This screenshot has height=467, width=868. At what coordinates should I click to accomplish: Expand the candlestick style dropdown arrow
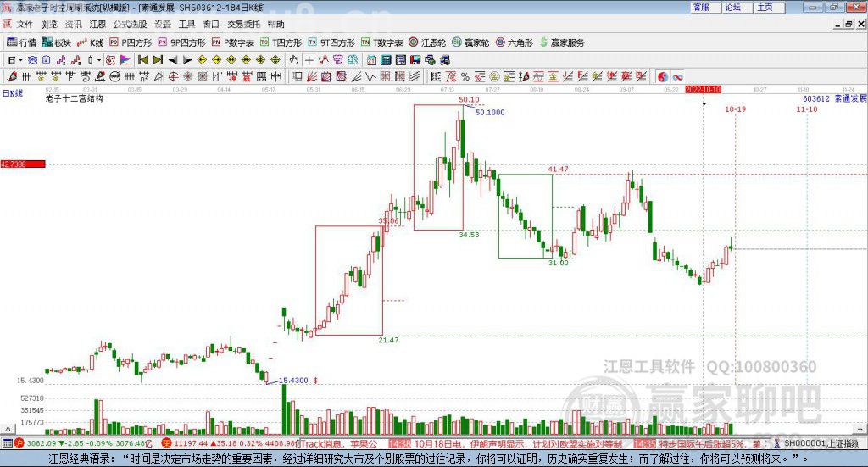pos(99,60)
